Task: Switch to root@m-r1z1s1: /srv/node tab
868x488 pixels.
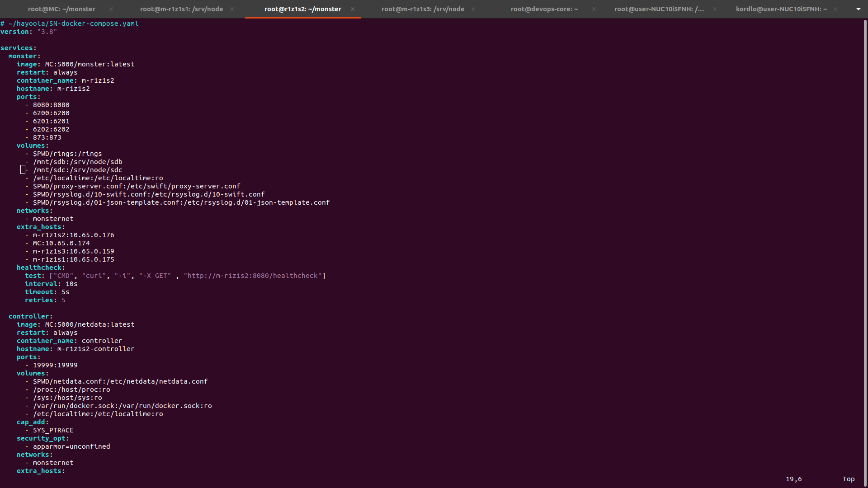Action: point(181,9)
